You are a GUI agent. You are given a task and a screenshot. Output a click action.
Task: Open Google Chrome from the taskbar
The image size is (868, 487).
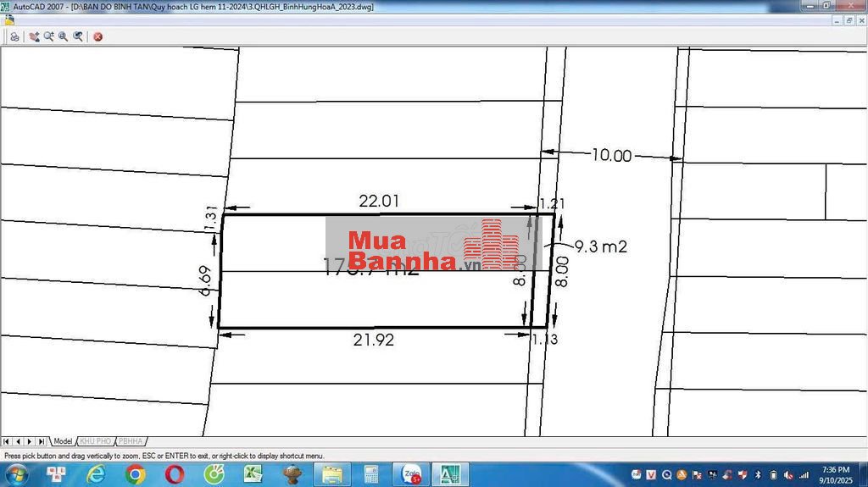pos(136,474)
